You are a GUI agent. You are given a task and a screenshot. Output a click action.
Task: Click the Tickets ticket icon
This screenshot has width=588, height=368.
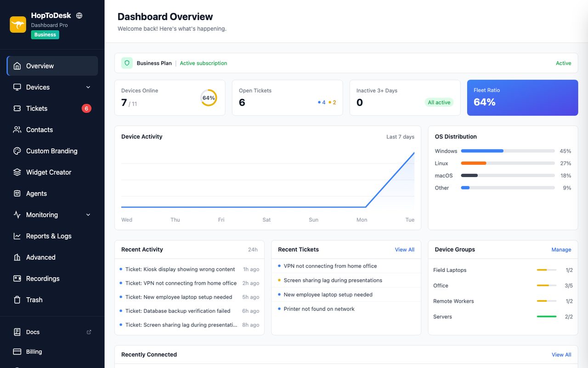17,109
